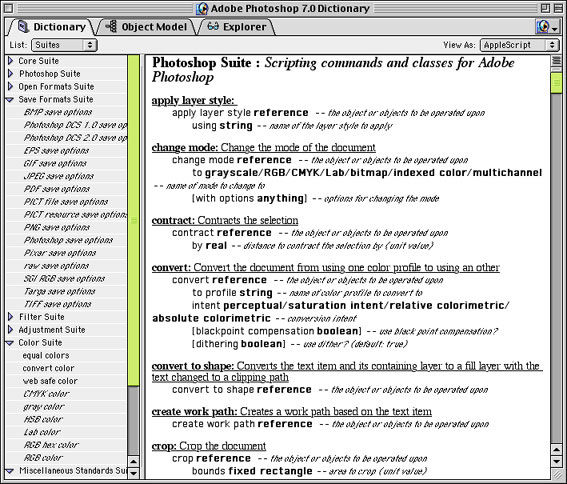Click the definition pane scrollbar thumb

557,83
